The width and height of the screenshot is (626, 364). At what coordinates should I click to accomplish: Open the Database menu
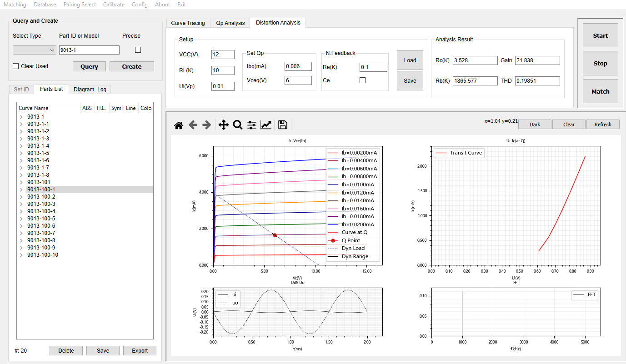pos(45,5)
